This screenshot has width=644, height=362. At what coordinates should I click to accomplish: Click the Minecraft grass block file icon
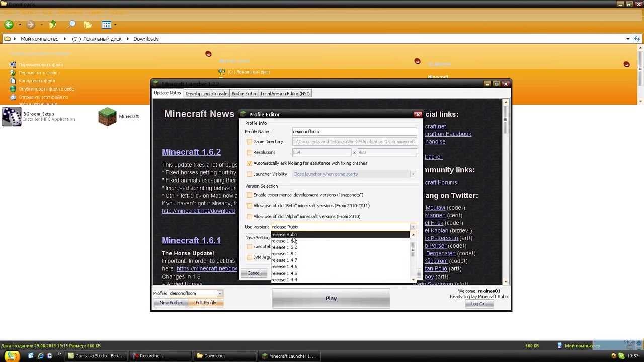[107, 117]
